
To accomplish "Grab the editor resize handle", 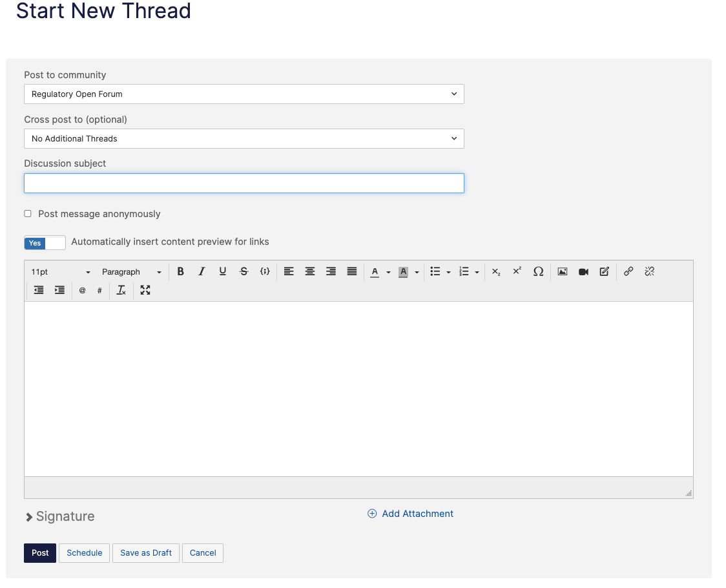I will [689, 494].
